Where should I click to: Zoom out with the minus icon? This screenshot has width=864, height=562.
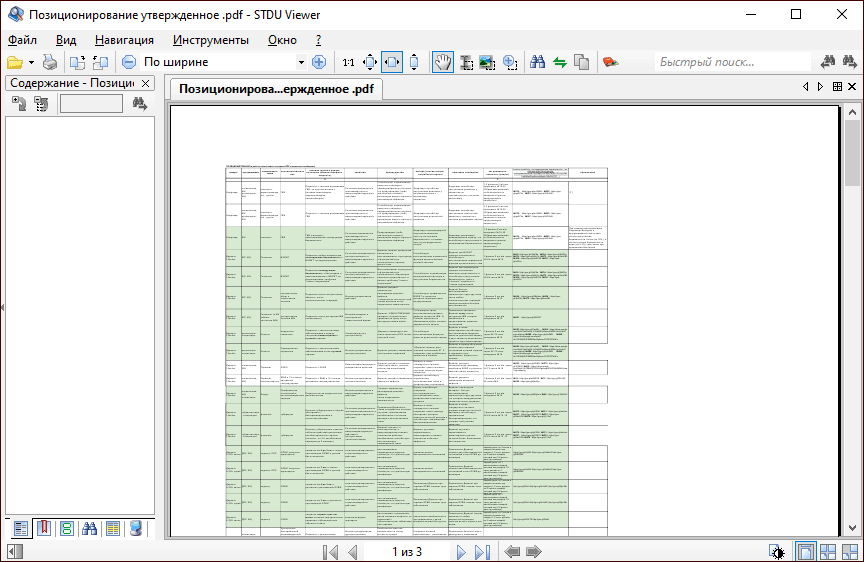pyautogui.click(x=129, y=62)
